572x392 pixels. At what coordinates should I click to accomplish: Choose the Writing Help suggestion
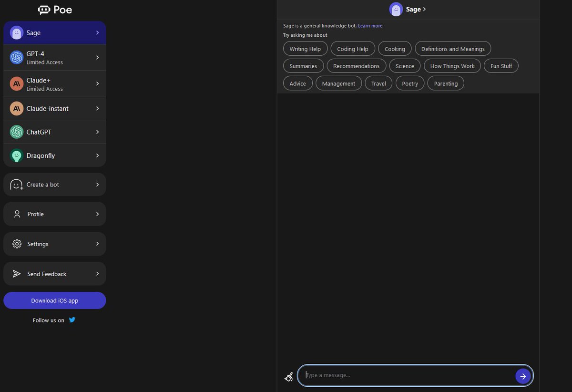[305, 49]
